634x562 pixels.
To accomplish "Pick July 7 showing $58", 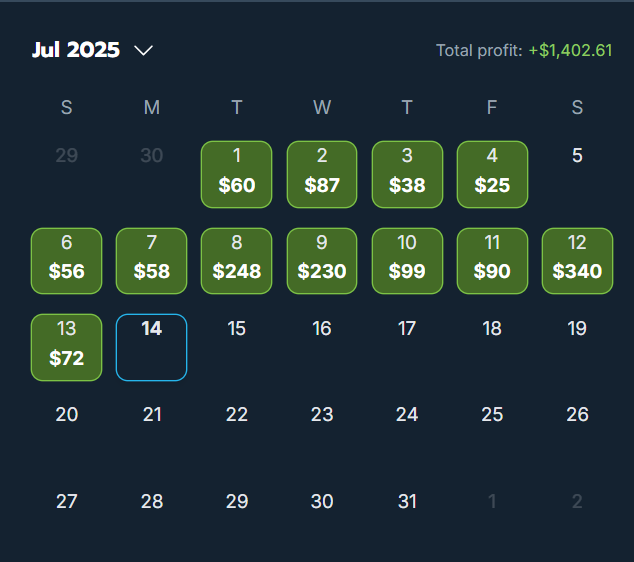I will point(152,261).
